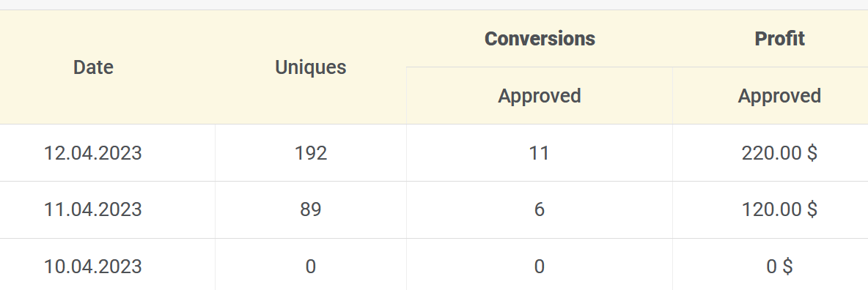
Task: Click the 6 approved conversions cell
Action: (x=540, y=209)
